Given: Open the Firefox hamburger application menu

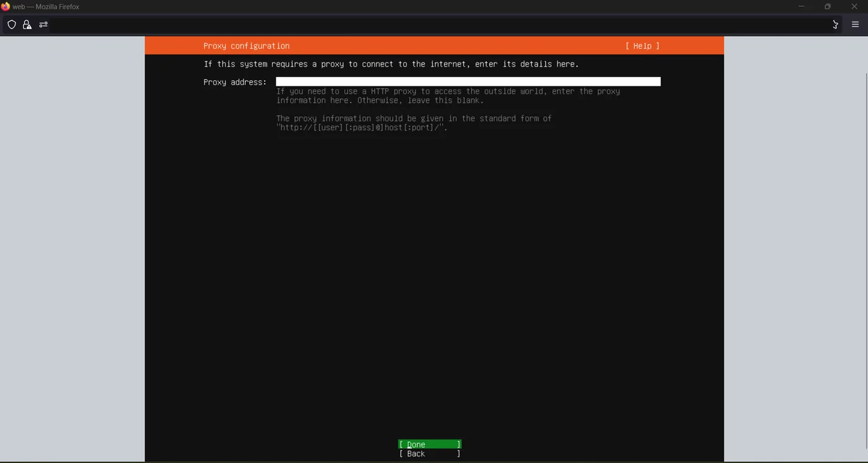Looking at the screenshot, I should click(855, 25).
